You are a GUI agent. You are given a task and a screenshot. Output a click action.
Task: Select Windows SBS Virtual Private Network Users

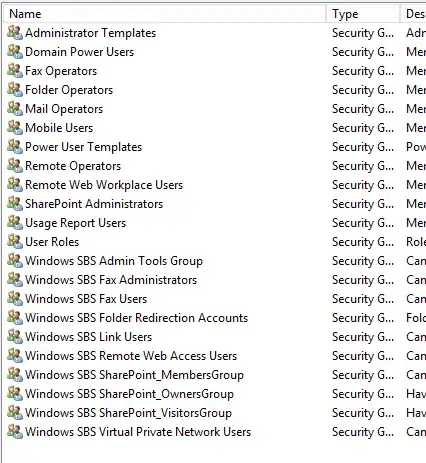pyautogui.click(x=138, y=432)
